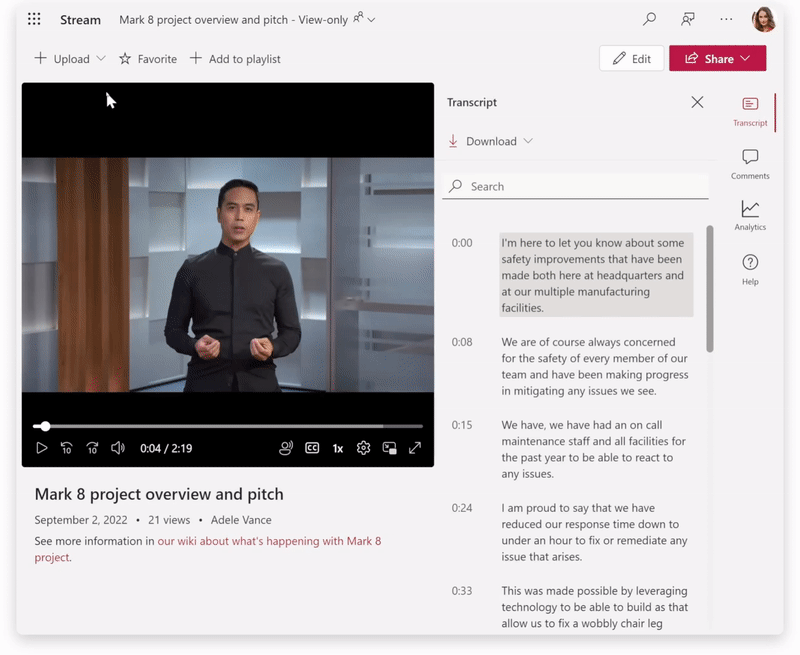Viewport: 800px width, 655px height.
Task: Select the Transcript side tab
Action: pyautogui.click(x=750, y=112)
